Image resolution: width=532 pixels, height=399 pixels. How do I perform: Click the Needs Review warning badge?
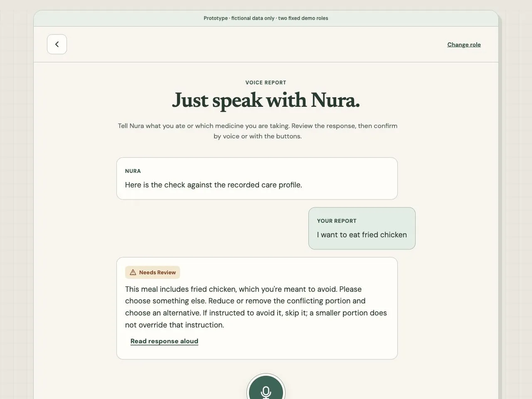coord(153,272)
